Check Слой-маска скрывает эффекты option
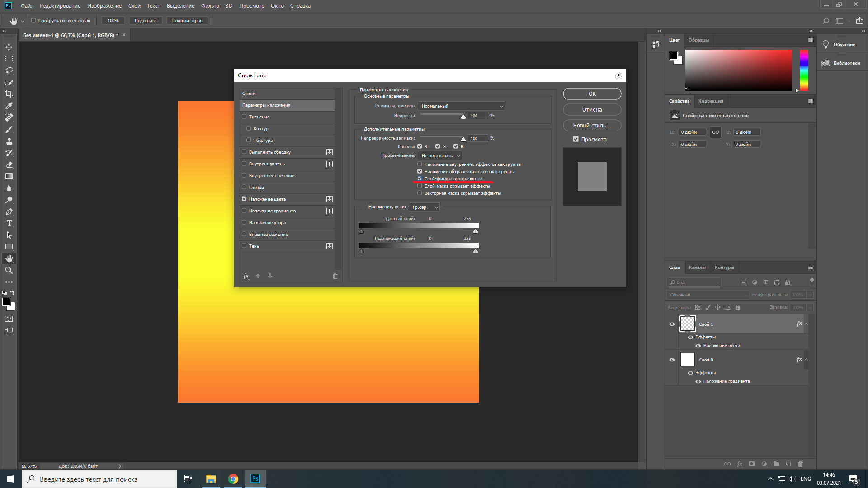The height and width of the screenshot is (488, 868). click(x=420, y=186)
